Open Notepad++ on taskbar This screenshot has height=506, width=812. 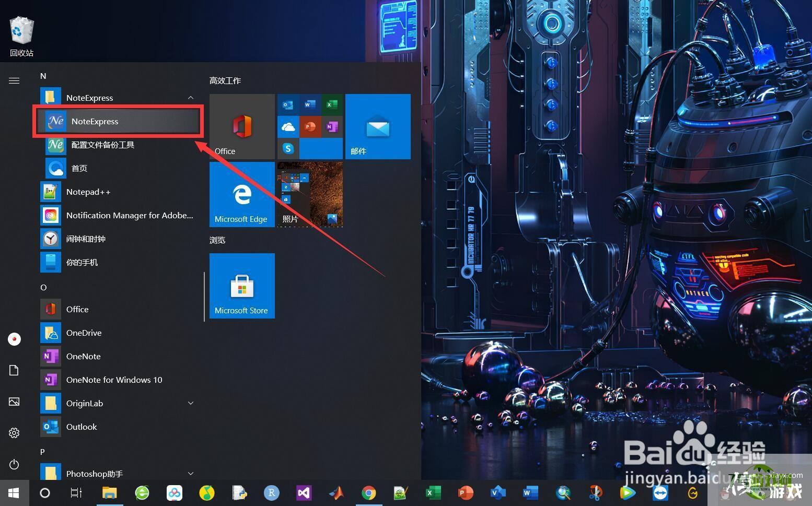click(x=401, y=492)
